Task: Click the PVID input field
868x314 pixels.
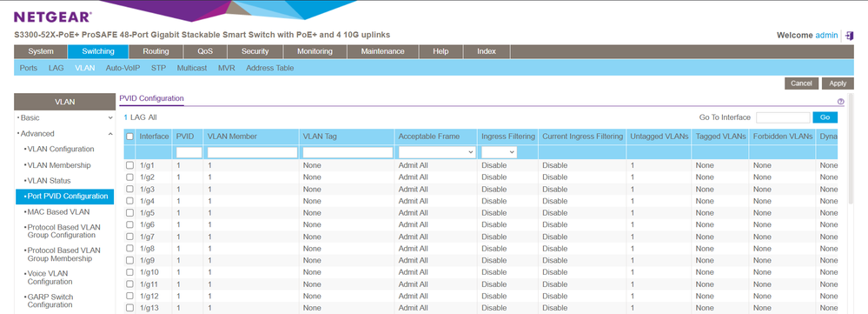Action: click(x=189, y=152)
